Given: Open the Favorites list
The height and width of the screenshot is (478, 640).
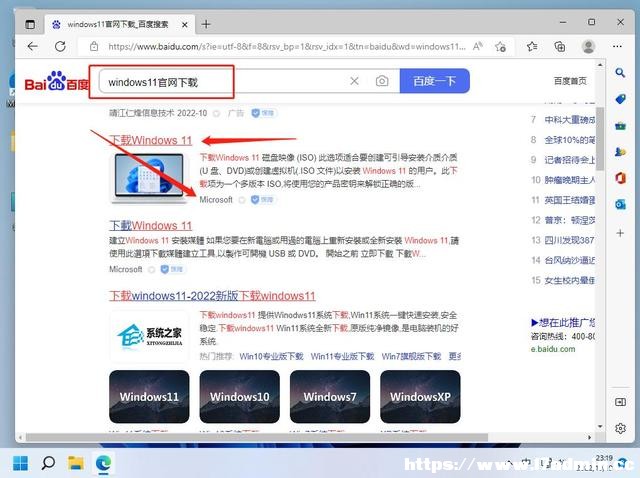Looking at the screenshot, I should [x=532, y=47].
